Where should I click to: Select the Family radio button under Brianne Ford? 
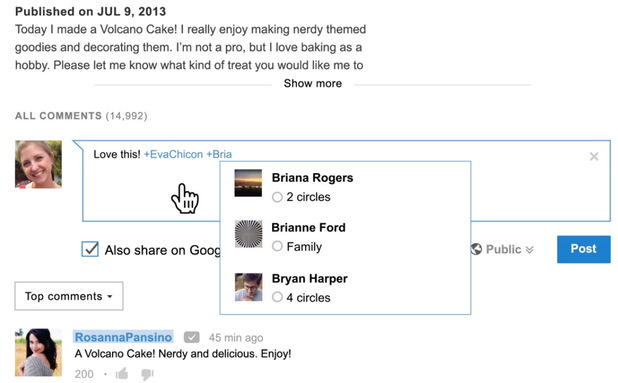(x=277, y=246)
